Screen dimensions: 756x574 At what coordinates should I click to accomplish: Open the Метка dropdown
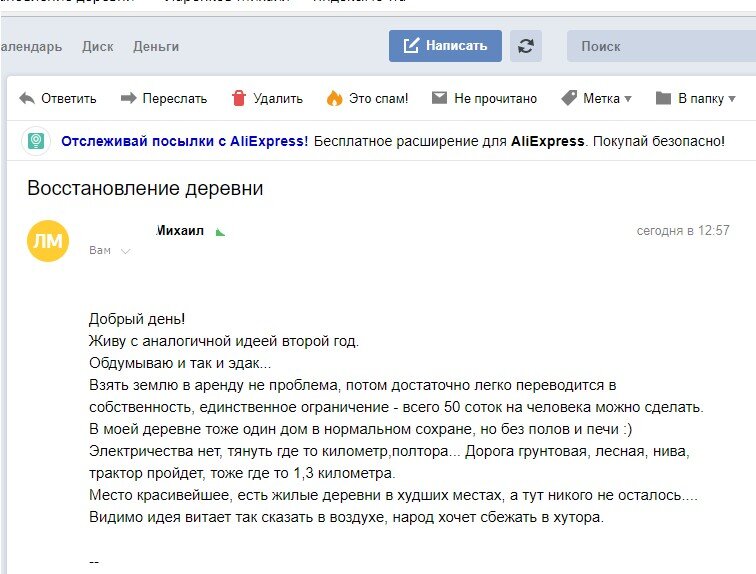(x=607, y=98)
